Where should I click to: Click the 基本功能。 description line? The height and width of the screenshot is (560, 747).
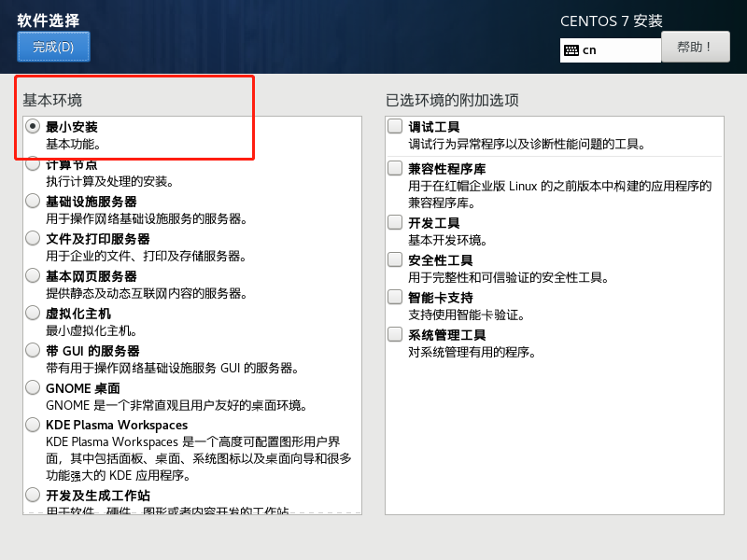coord(74,144)
